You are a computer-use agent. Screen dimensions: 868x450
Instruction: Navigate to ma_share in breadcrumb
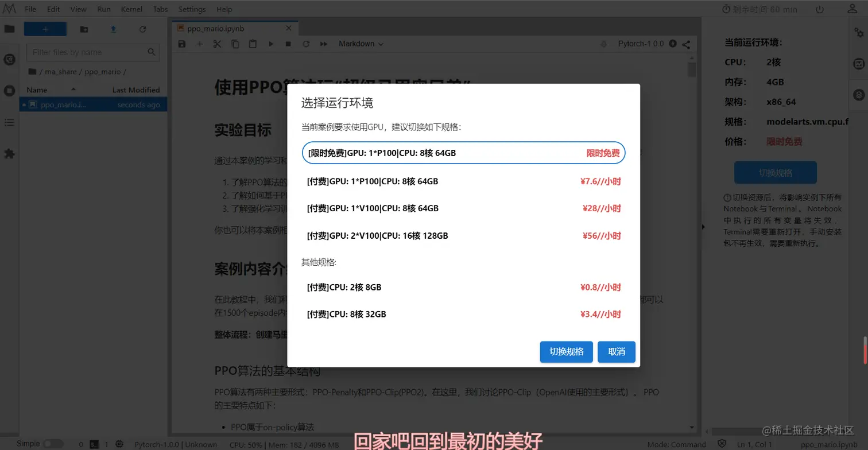tap(61, 72)
